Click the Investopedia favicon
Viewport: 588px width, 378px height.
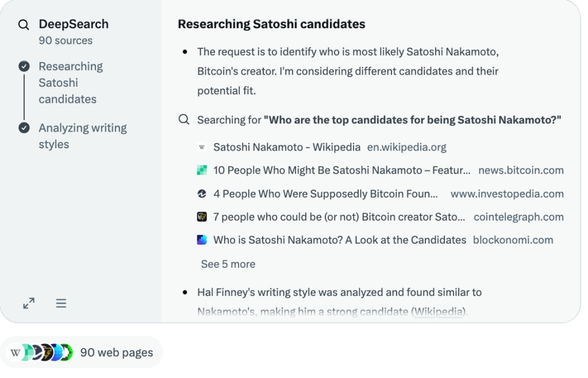(x=202, y=194)
